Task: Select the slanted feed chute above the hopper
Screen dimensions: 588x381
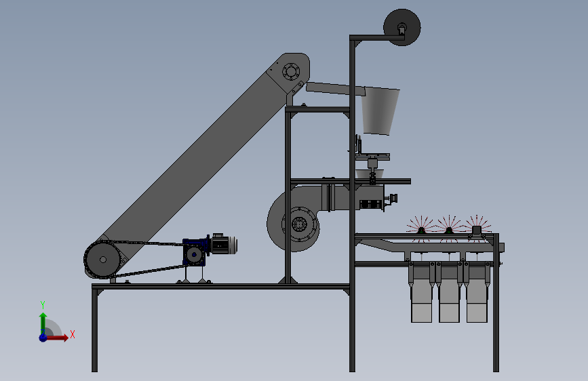Action: [335, 89]
